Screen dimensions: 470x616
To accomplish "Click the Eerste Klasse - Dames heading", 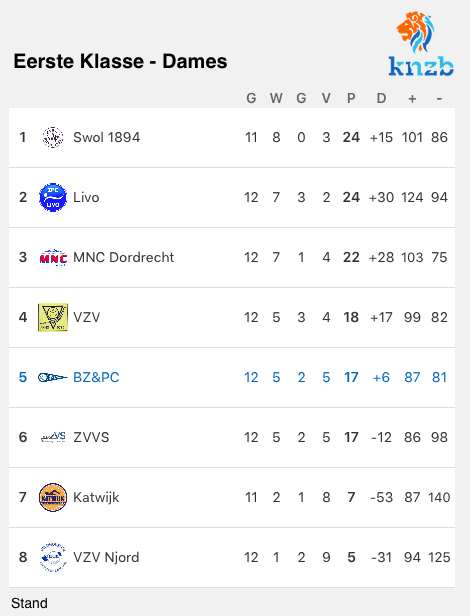I will tap(120, 61).
